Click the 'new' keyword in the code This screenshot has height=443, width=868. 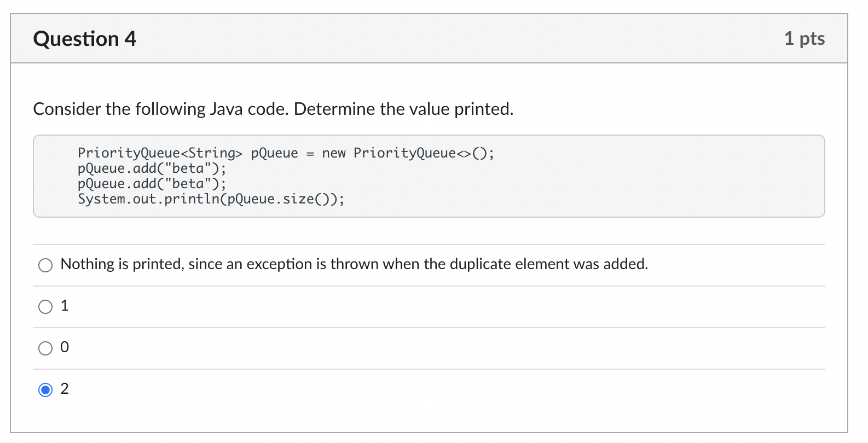click(x=334, y=153)
